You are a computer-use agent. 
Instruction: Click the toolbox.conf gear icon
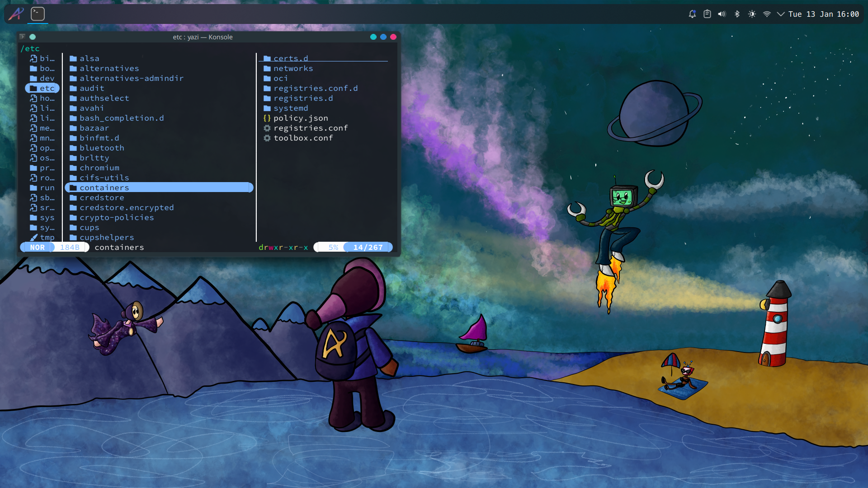point(267,138)
